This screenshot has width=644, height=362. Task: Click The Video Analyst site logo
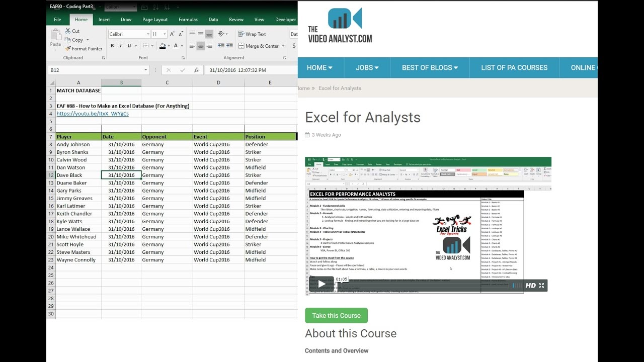pyautogui.click(x=341, y=25)
